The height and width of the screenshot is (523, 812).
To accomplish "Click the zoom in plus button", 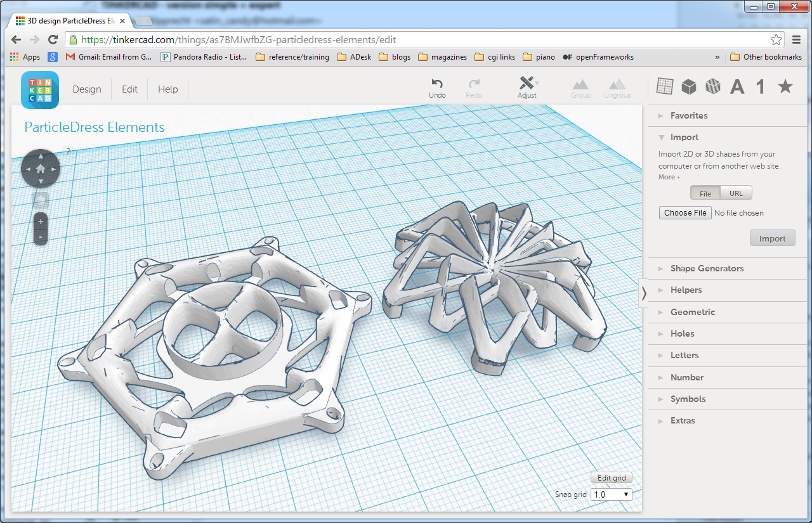I will point(41,222).
